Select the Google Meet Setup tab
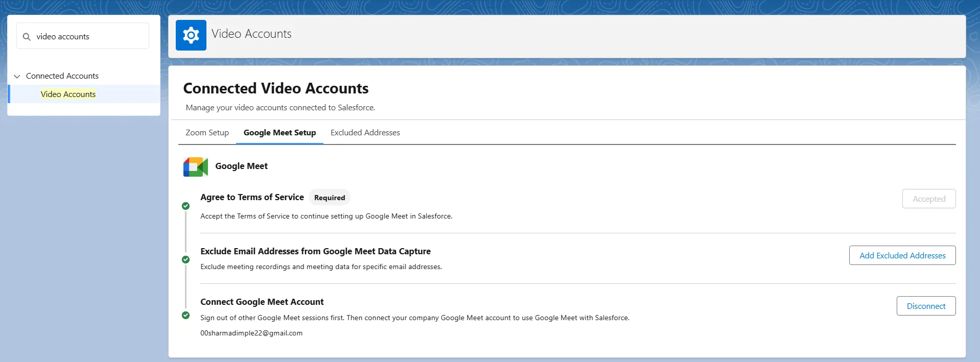This screenshot has height=362, width=980. (279, 133)
